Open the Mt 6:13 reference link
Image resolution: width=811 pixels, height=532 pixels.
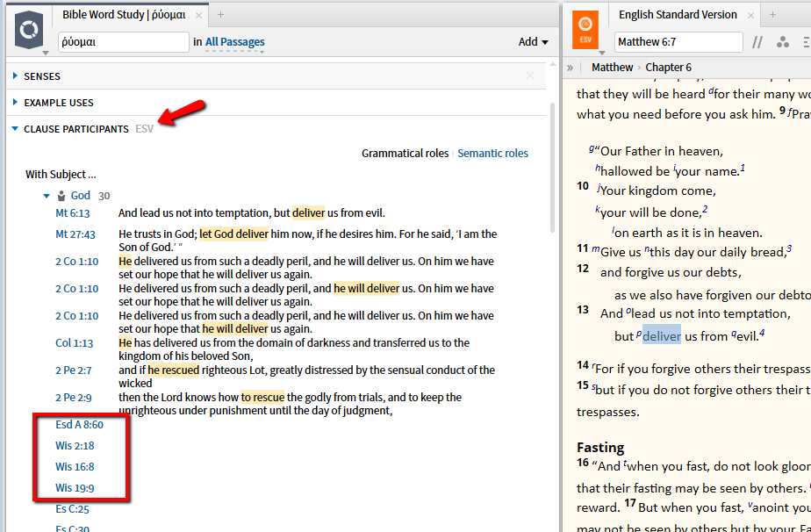point(72,213)
